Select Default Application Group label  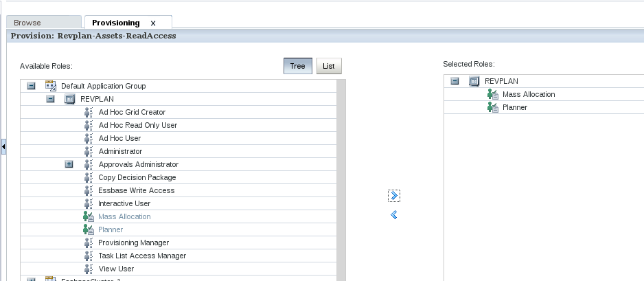[104, 86]
